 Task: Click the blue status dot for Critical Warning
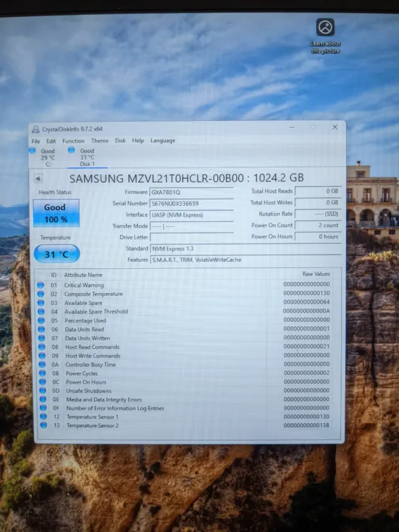click(x=41, y=285)
